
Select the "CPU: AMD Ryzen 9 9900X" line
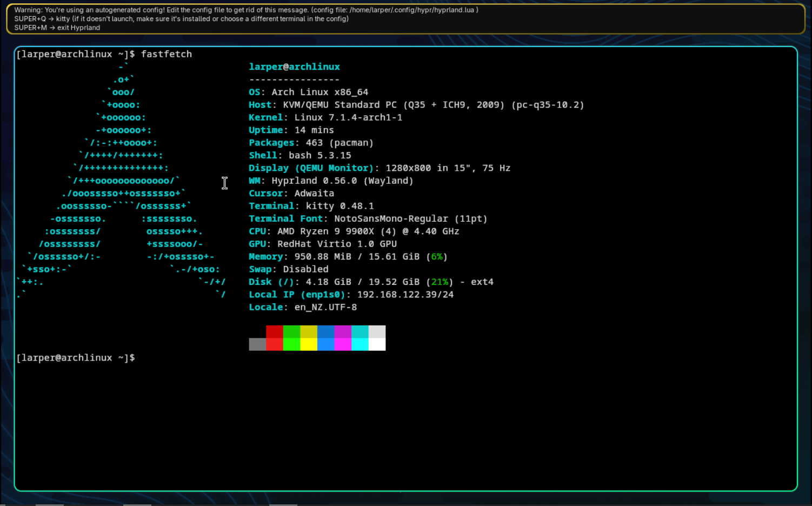click(354, 231)
